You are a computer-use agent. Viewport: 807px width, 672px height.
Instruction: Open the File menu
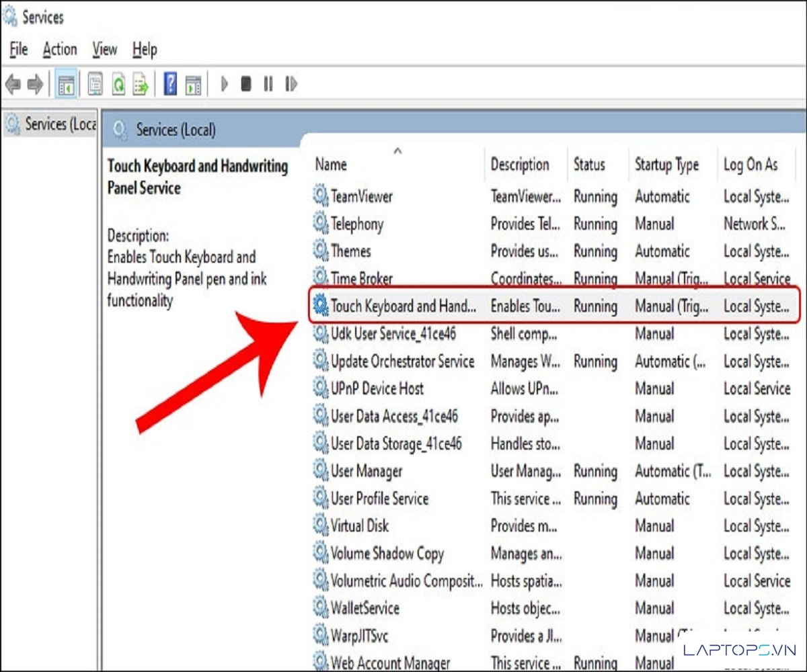coord(18,49)
